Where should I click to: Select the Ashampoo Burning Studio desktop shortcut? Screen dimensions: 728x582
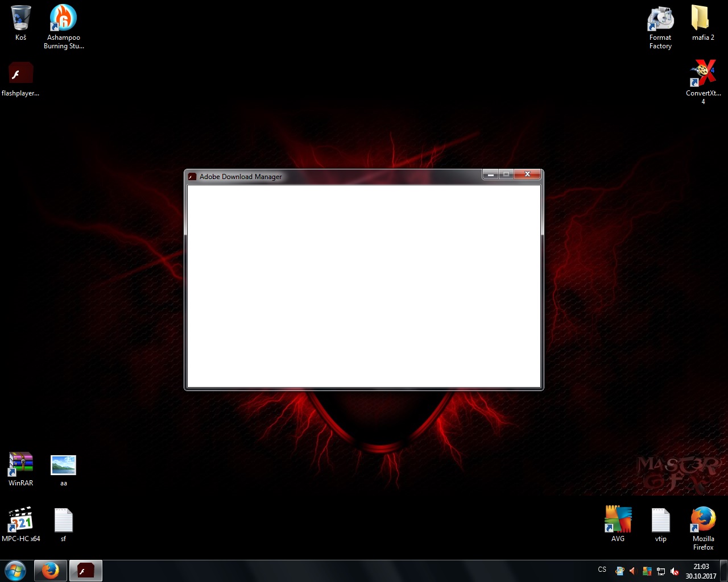64,27
